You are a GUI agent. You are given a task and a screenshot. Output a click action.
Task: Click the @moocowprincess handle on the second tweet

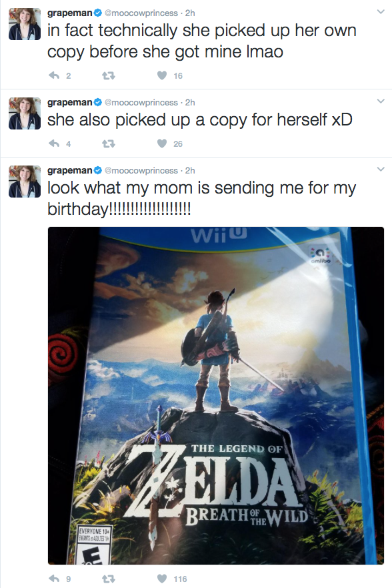click(x=141, y=102)
